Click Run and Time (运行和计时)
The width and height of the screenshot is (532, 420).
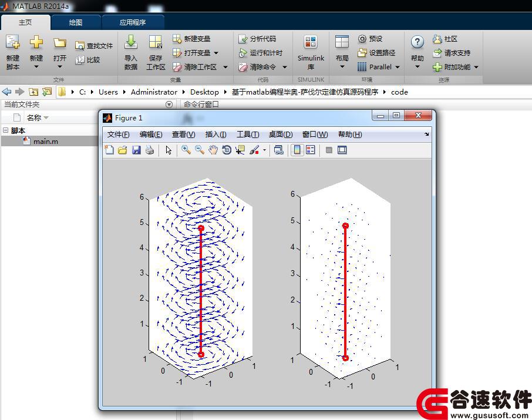261,53
